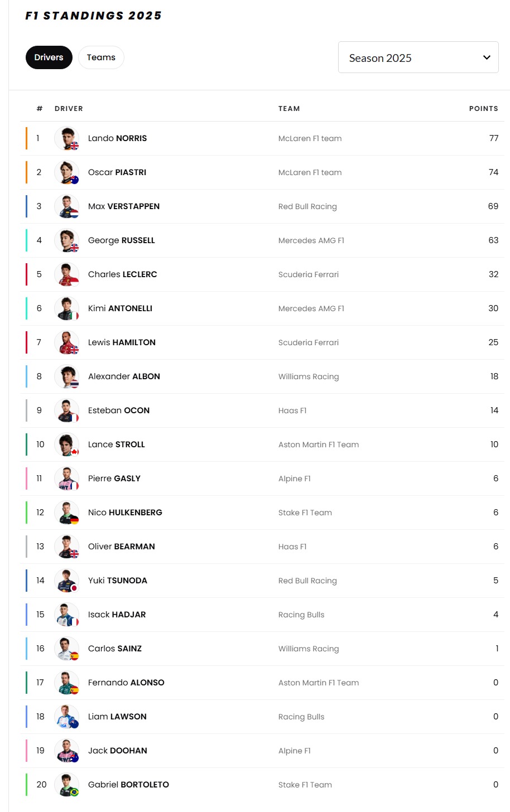Click George RUSSELL driver name
The height and width of the screenshot is (812, 510).
122,240
